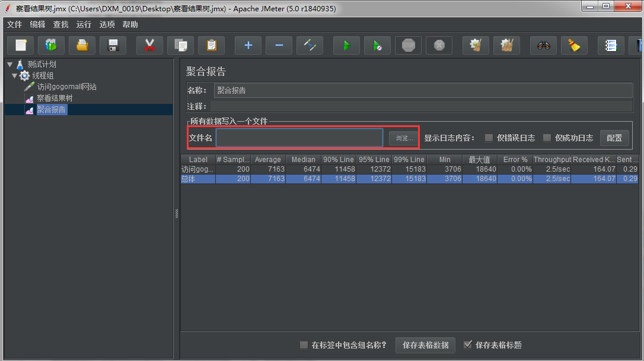The height and width of the screenshot is (361, 644).
Task: Click the JMeter feather title bar icon
Action: click(x=8, y=8)
